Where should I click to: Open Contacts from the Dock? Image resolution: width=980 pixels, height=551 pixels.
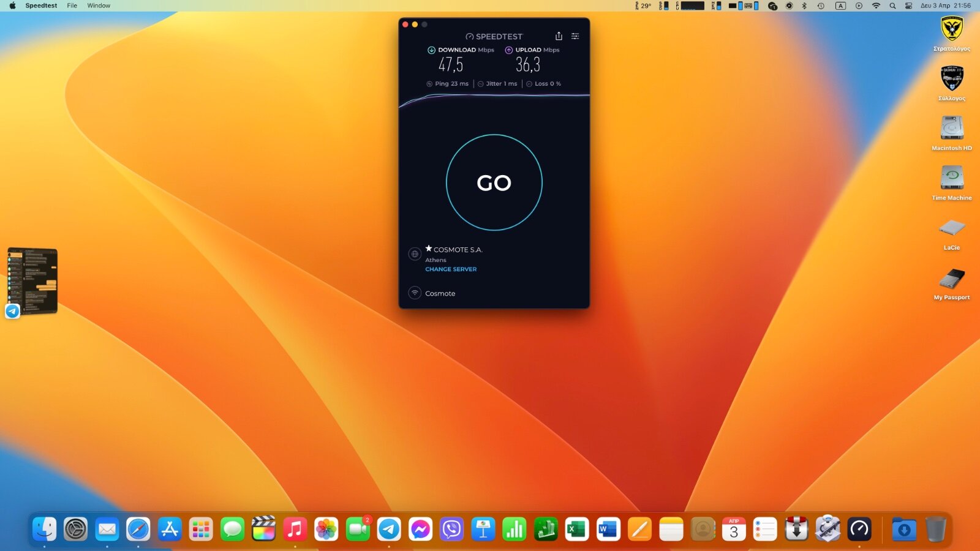coord(703,529)
